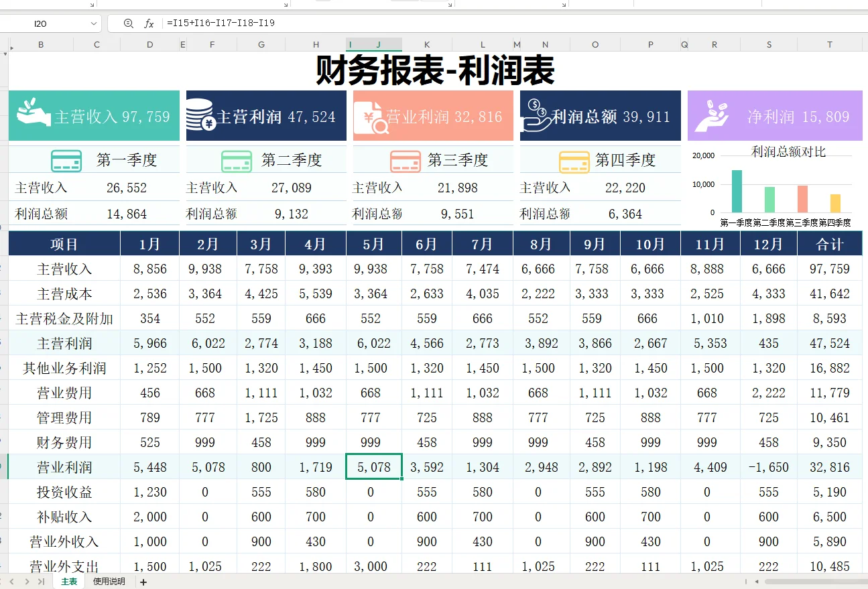Go to previous sheet using left arrow
Viewport: 868px width, 589px height.
tap(11, 582)
